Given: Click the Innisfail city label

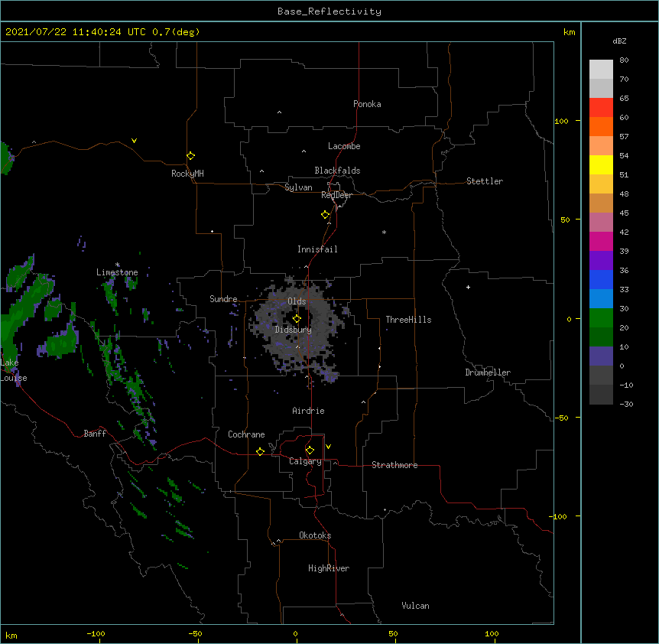Looking at the screenshot, I should [317, 249].
